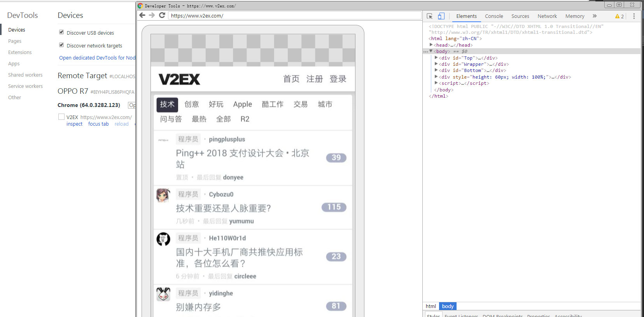Select Extensions in the DevTools sidebar
The width and height of the screenshot is (644, 317).
click(x=20, y=53)
